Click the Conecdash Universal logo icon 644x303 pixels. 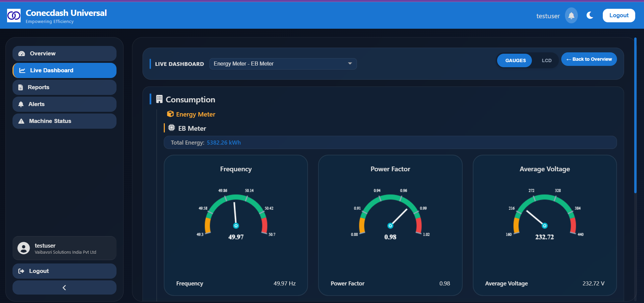14,16
